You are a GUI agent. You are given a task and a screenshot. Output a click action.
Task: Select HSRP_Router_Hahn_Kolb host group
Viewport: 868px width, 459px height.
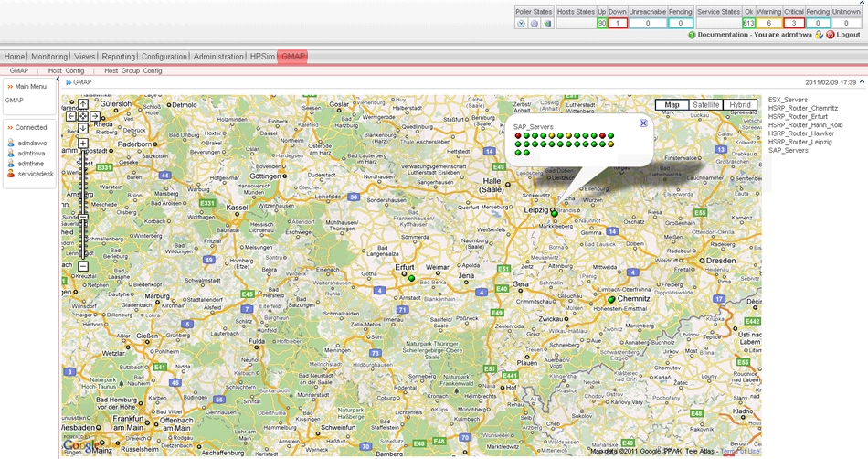(806, 125)
